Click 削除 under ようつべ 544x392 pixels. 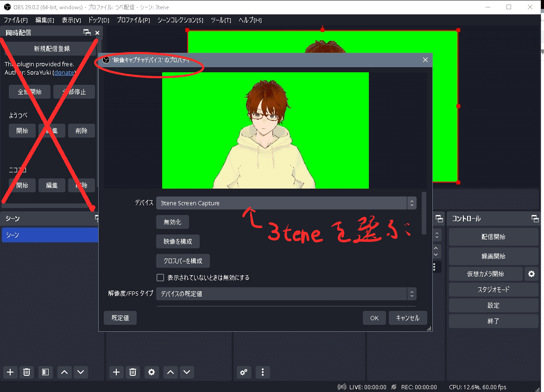[82, 131]
